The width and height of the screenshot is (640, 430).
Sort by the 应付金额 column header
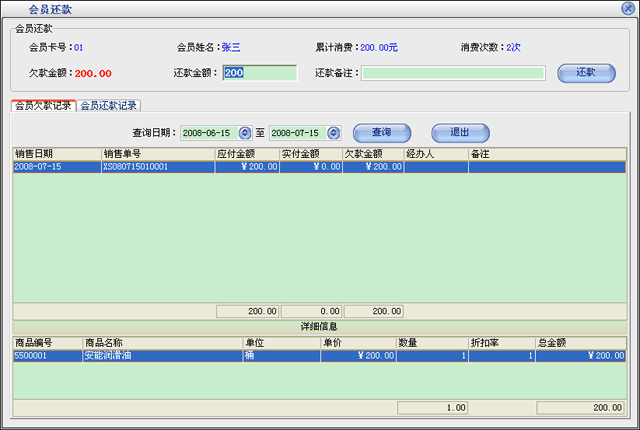(247, 154)
